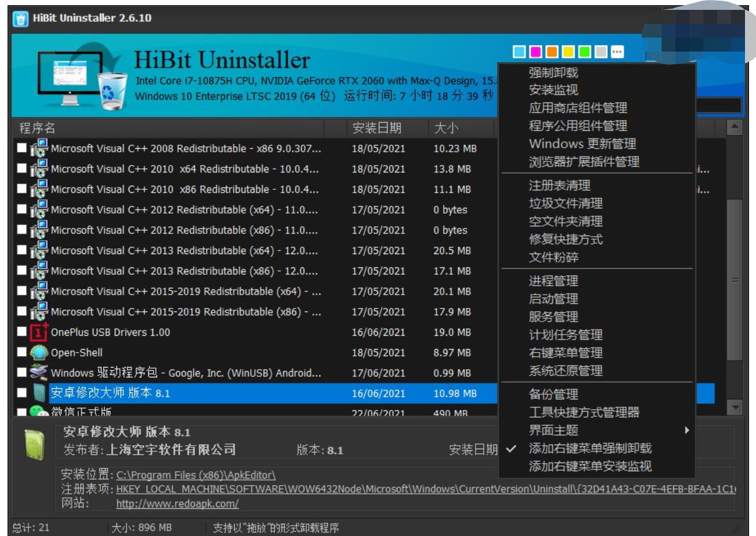Select the Open-Shell row name
The width and height of the screenshot is (756, 536).
(x=76, y=353)
